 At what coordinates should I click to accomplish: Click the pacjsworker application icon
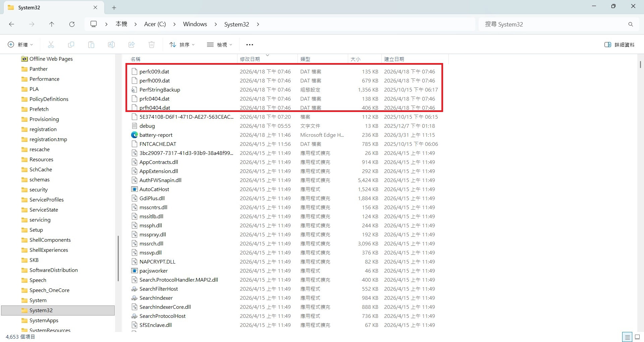click(x=135, y=271)
